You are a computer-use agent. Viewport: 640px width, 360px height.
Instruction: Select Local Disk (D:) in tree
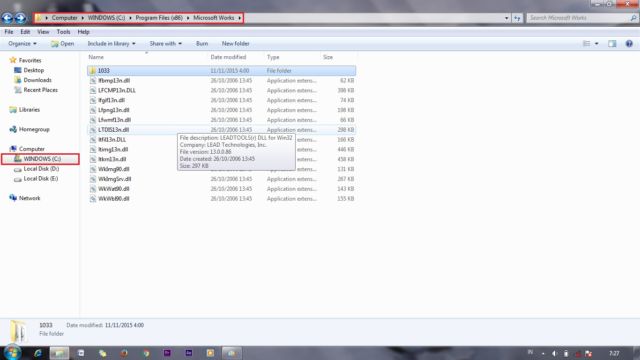coord(41,169)
